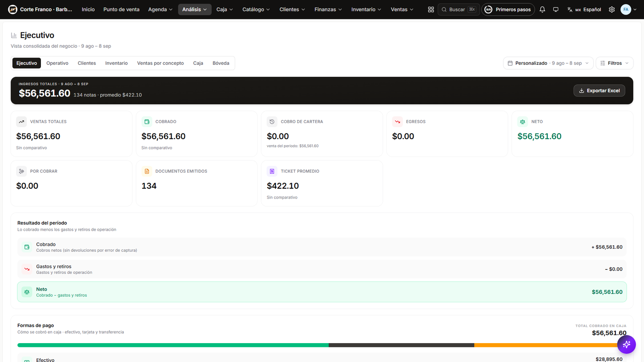Expand the Finanzas menu
644x362 pixels.
pyautogui.click(x=328, y=10)
